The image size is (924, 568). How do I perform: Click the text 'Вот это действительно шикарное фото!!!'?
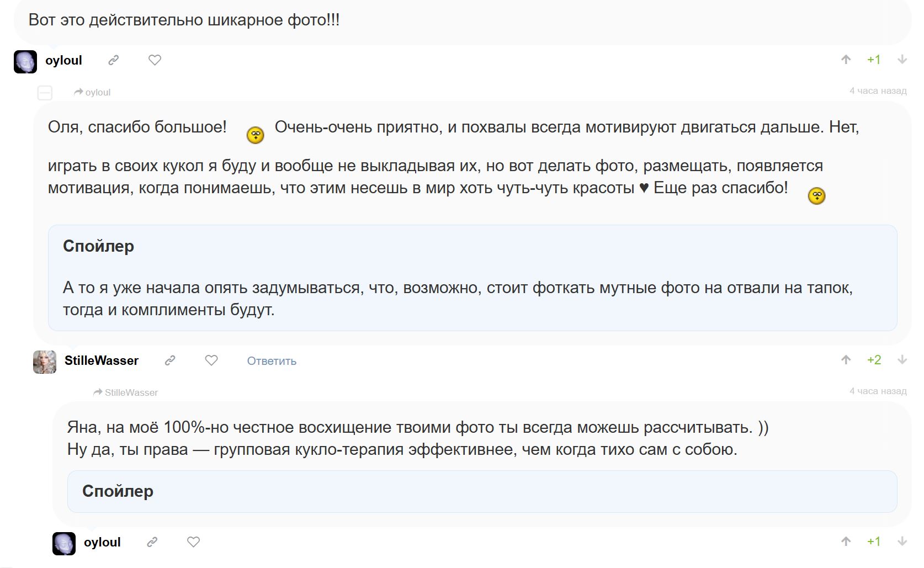coord(184,20)
